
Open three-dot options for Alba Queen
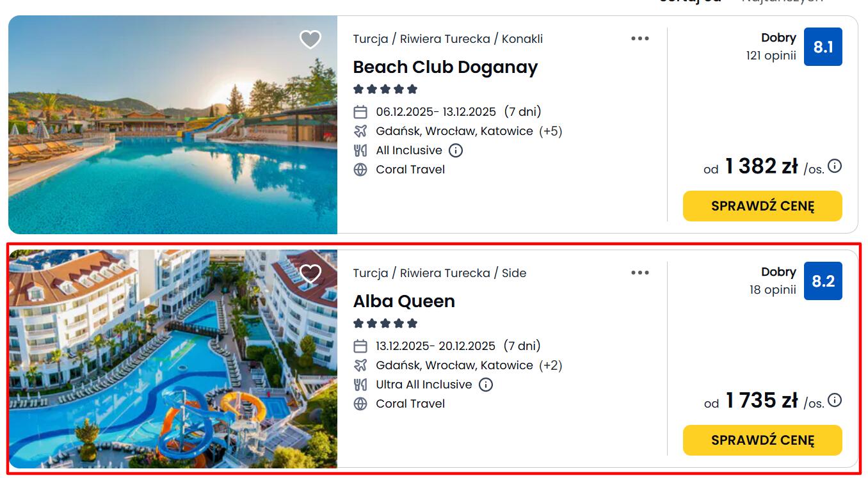pyautogui.click(x=640, y=273)
